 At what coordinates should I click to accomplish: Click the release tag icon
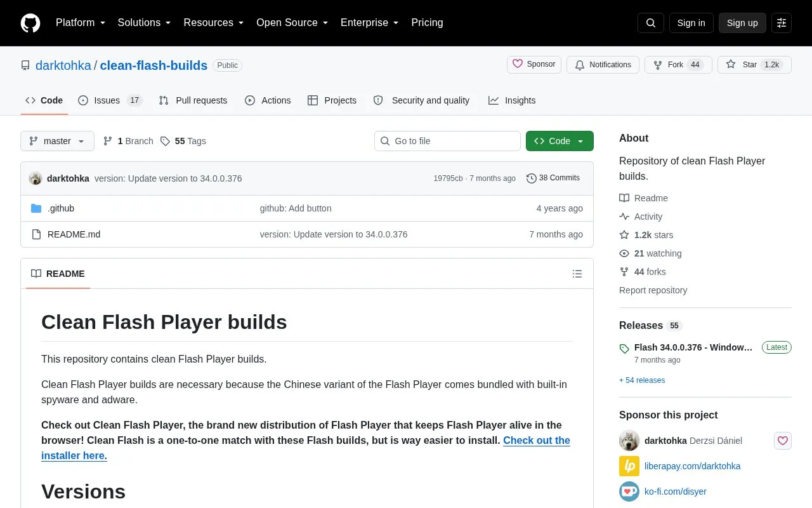624,349
